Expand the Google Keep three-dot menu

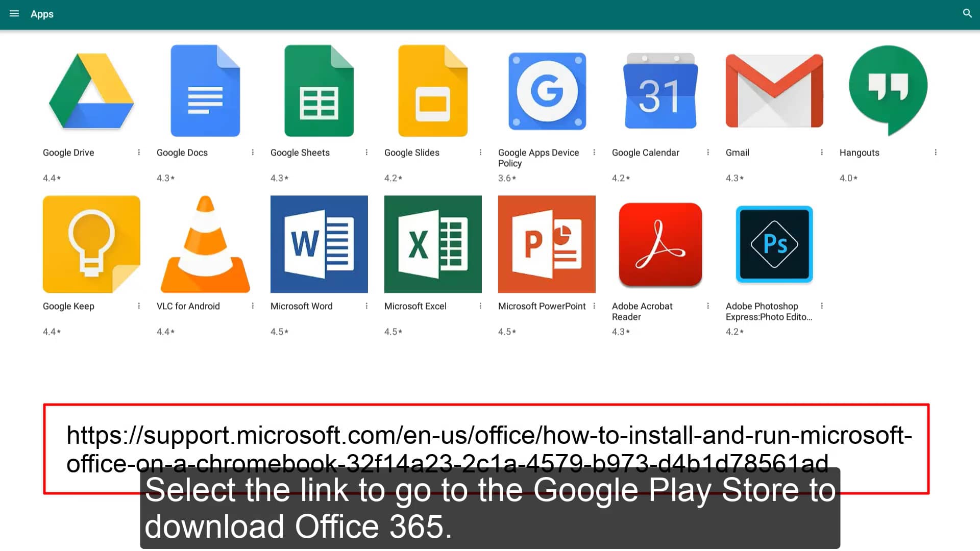tap(139, 306)
